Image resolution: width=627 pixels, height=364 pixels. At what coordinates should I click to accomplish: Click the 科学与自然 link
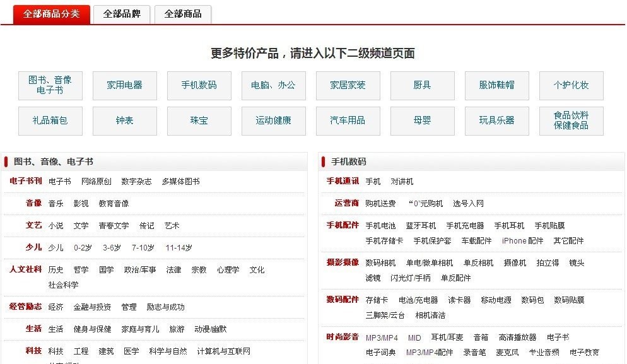168,351
